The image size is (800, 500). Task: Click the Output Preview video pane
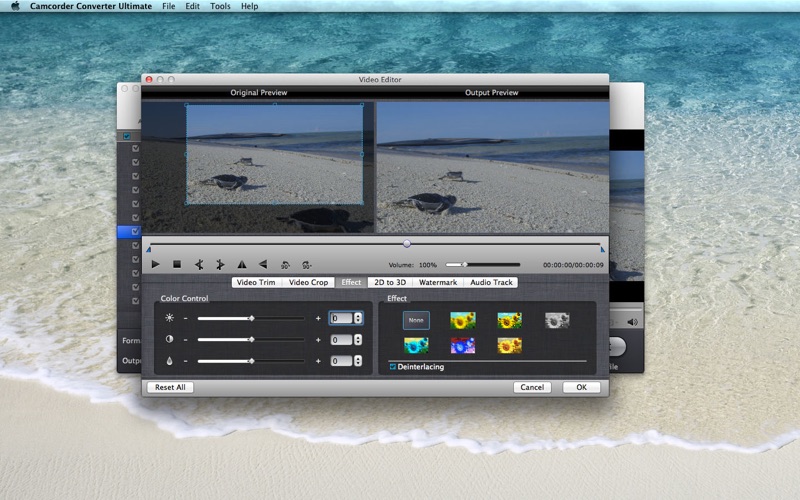pos(492,167)
